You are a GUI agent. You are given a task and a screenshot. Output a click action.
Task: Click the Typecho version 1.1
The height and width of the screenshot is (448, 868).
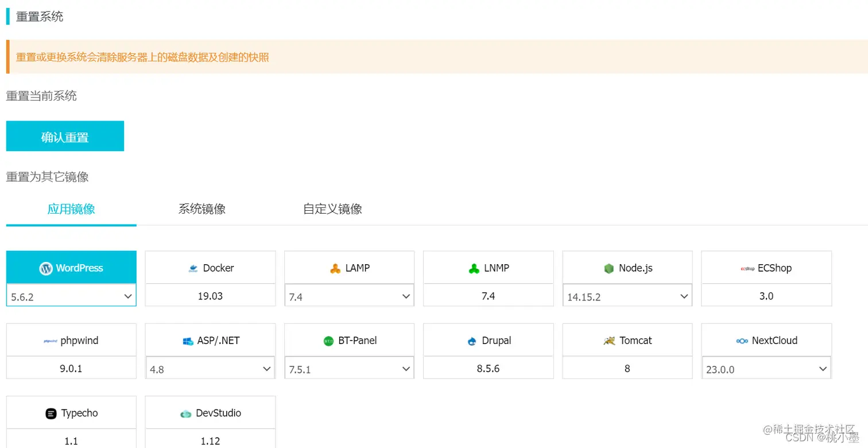click(71, 441)
